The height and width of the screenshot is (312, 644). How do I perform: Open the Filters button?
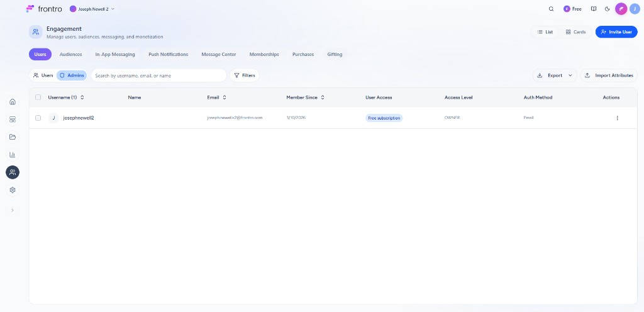(x=245, y=75)
